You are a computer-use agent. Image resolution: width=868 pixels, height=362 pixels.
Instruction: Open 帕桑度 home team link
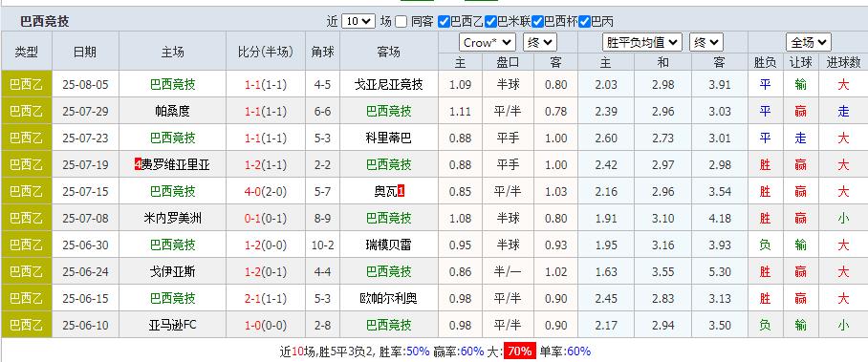click(x=173, y=111)
